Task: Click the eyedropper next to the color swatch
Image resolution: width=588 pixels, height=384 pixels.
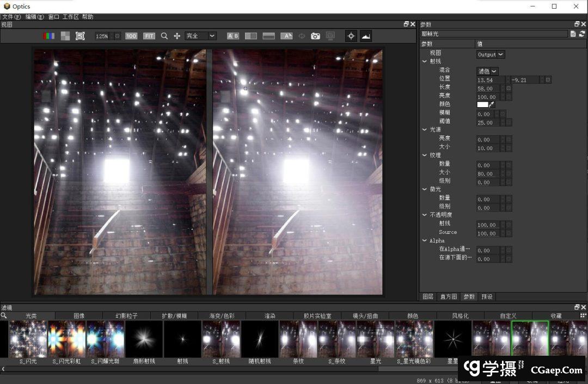Action: [x=492, y=104]
